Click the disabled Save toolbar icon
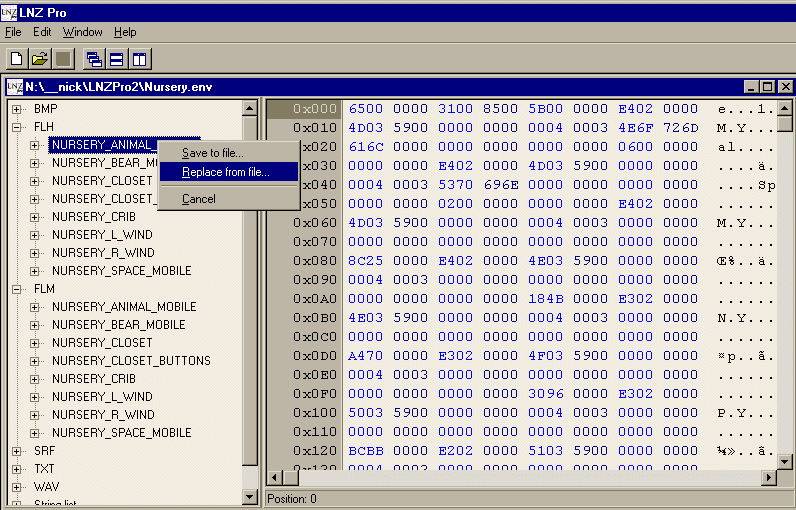Image resolution: width=796 pixels, height=510 pixels. point(62,59)
